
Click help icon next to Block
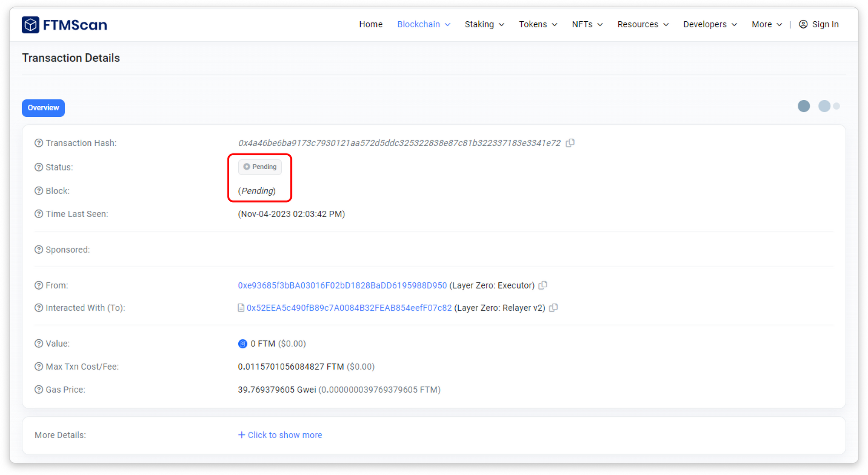pyautogui.click(x=39, y=191)
